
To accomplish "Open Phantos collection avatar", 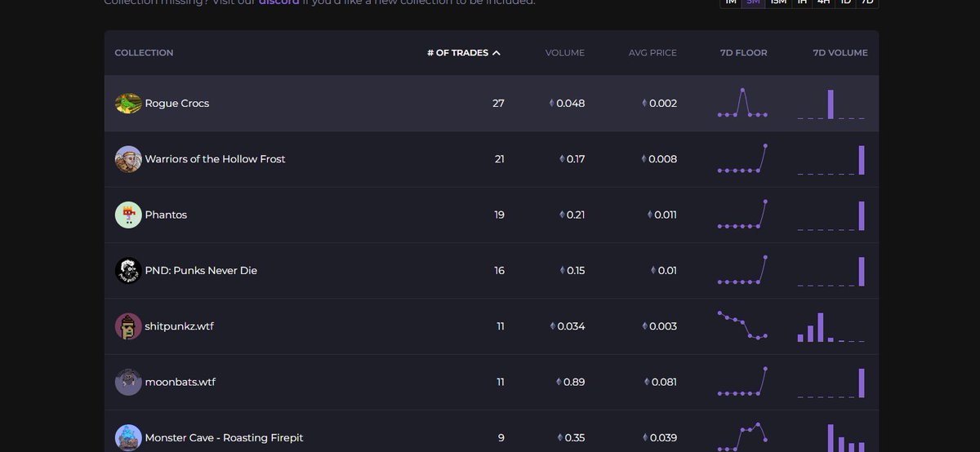I will [128, 215].
